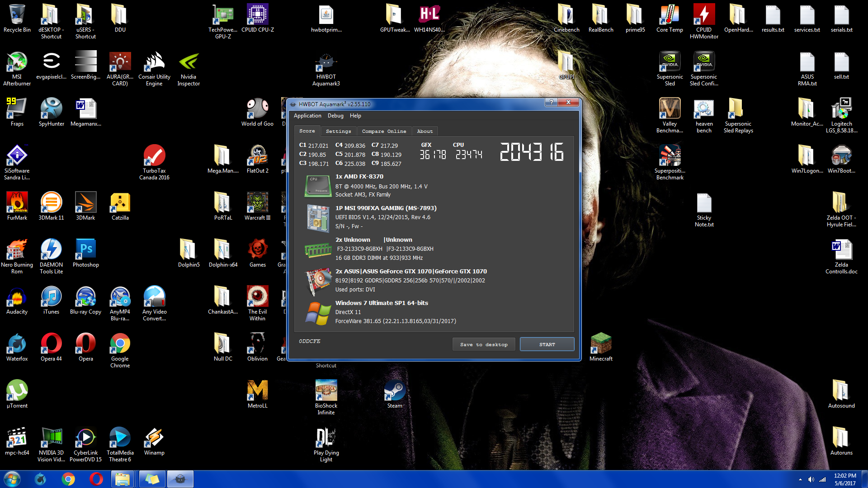The image size is (868, 488).
Task: Click the DDR3 memory module icon
Action: coord(318,249)
